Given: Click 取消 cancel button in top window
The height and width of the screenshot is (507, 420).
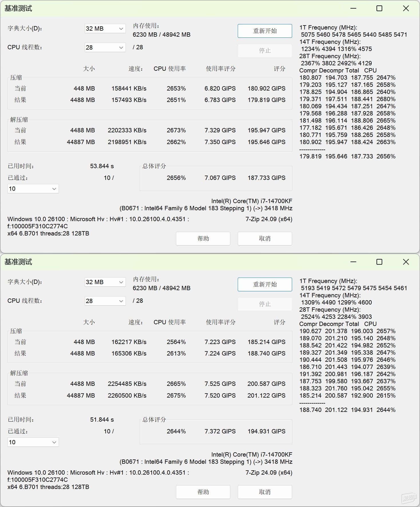Looking at the screenshot, I should click(x=265, y=239).
